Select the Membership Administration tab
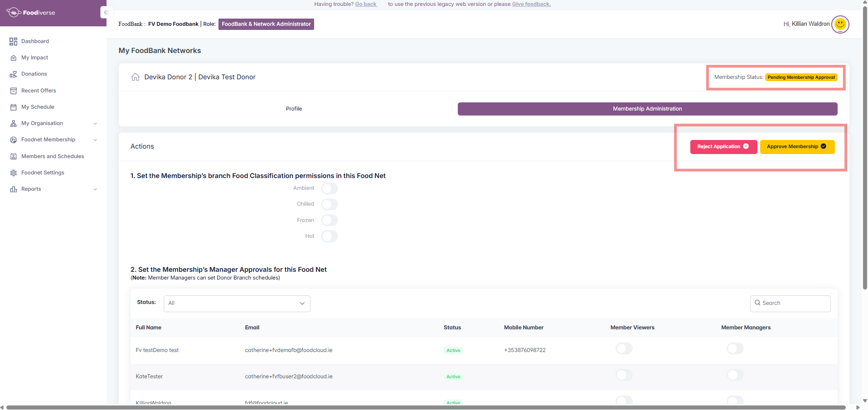The width and height of the screenshot is (868, 410). (647, 109)
